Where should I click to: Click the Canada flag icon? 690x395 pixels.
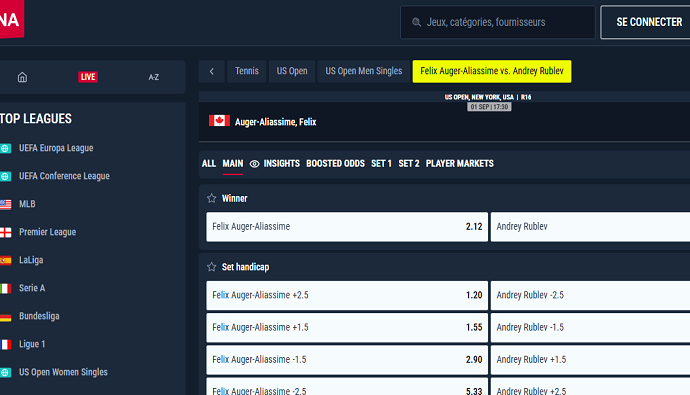[x=219, y=121]
